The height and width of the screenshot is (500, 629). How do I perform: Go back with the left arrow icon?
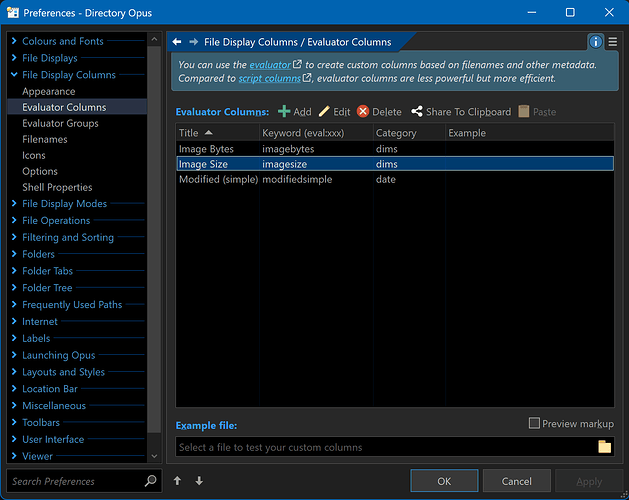click(177, 42)
